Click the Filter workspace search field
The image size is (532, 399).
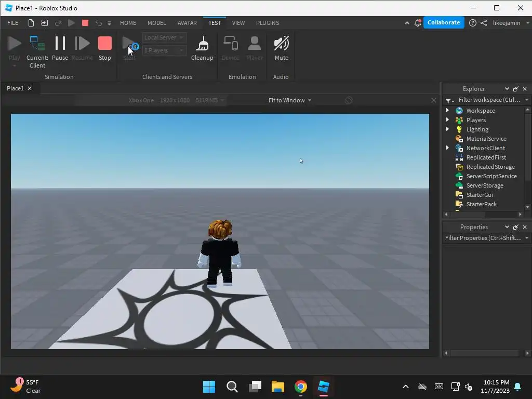coord(489,100)
